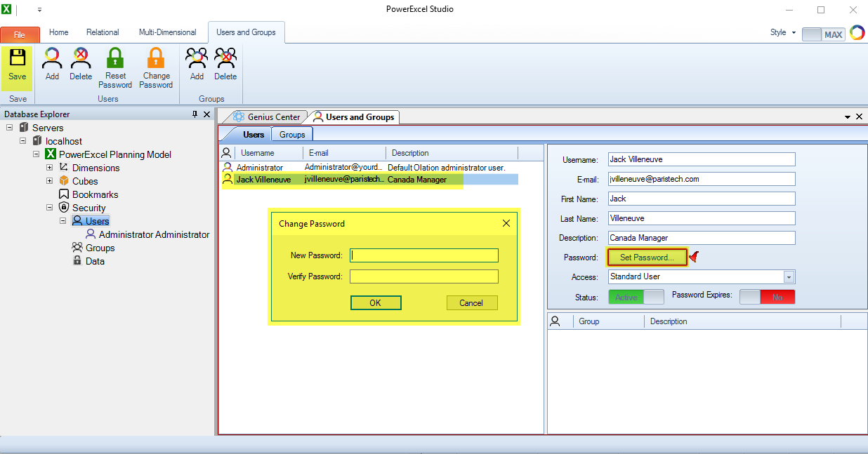Open the document tab list dropdown arrow
This screenshot has height=454, width=868.
click(847, 116)
